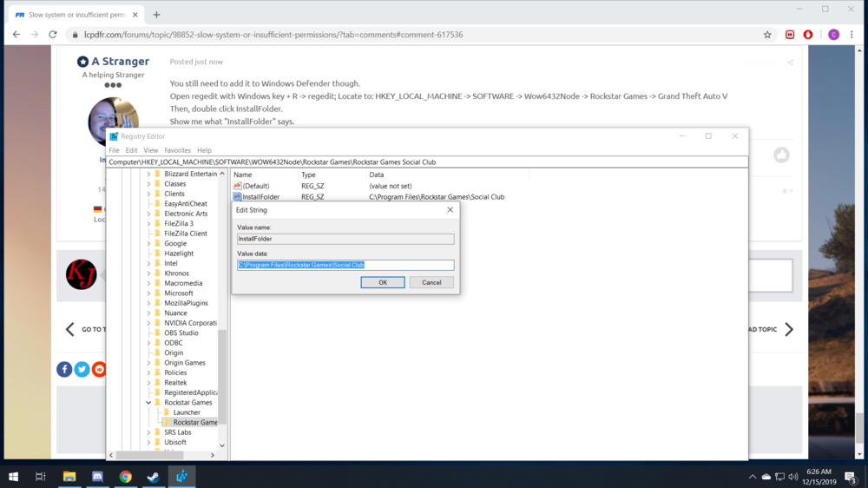Open File Explorer from taskbar
The image size is (868, 488).
pyautogui.click(x=69, y=477)
